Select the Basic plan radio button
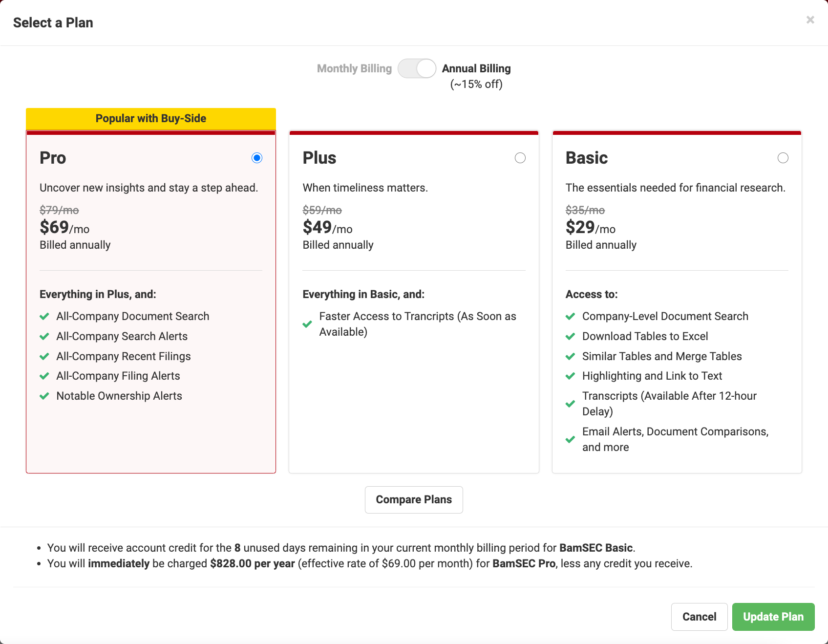 click(x=783, y=158)
